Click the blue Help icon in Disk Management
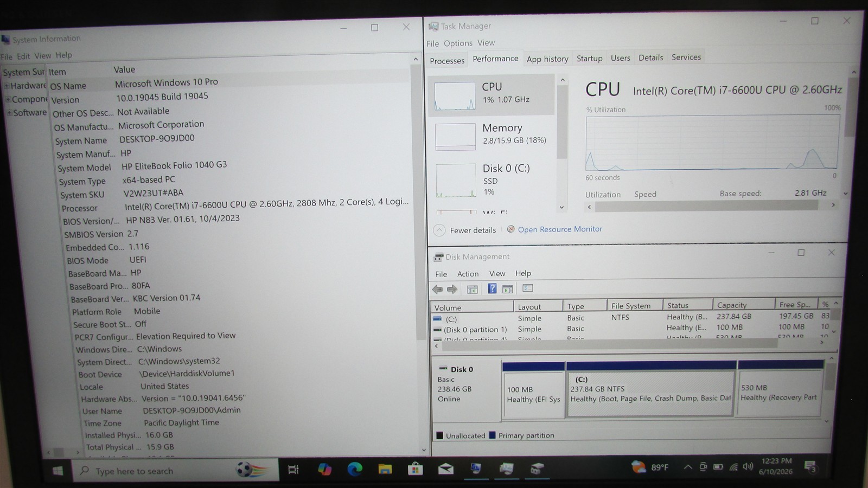 pos(492,288)
